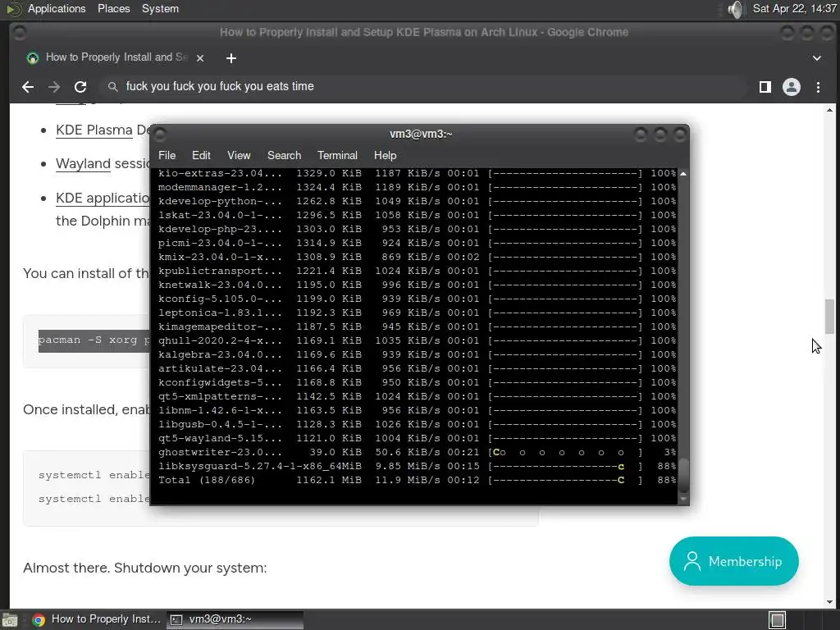
Task: Click the kdevelop-python line
Action: click(417, 201)
